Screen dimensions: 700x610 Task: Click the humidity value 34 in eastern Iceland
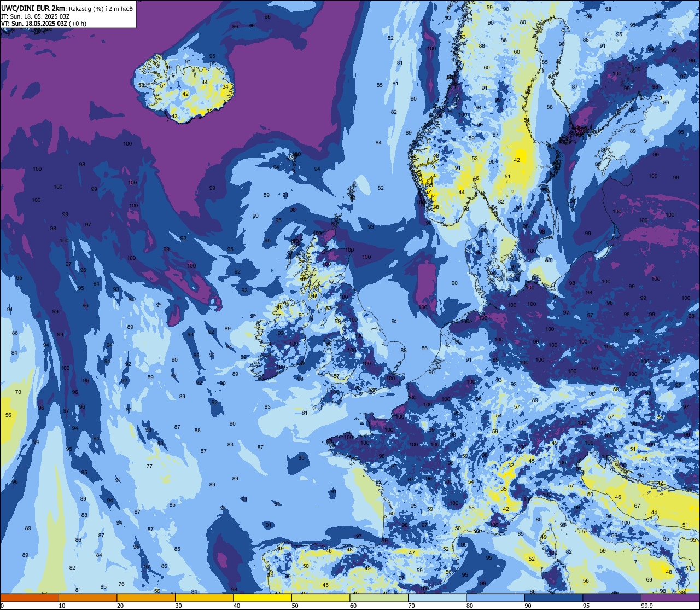point(225,86)
